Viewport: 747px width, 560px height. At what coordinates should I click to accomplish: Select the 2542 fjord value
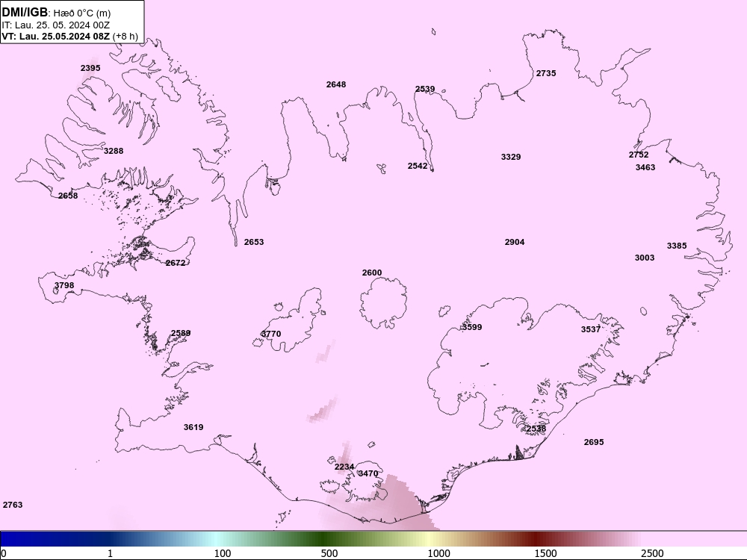tap(418, 166)
